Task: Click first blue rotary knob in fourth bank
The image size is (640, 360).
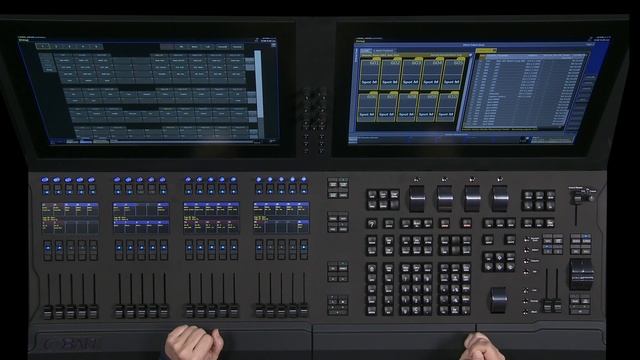Action: point(258,180)
